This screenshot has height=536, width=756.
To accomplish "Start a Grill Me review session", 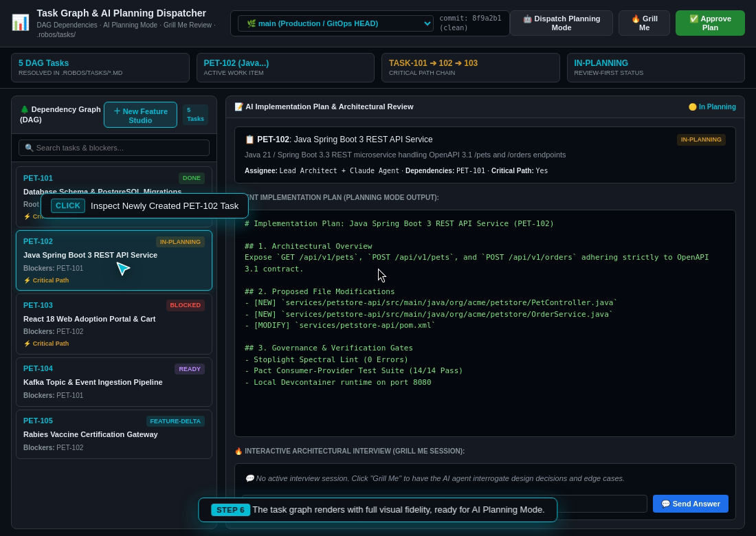I will pyautogui.click(x=644, y=23).
